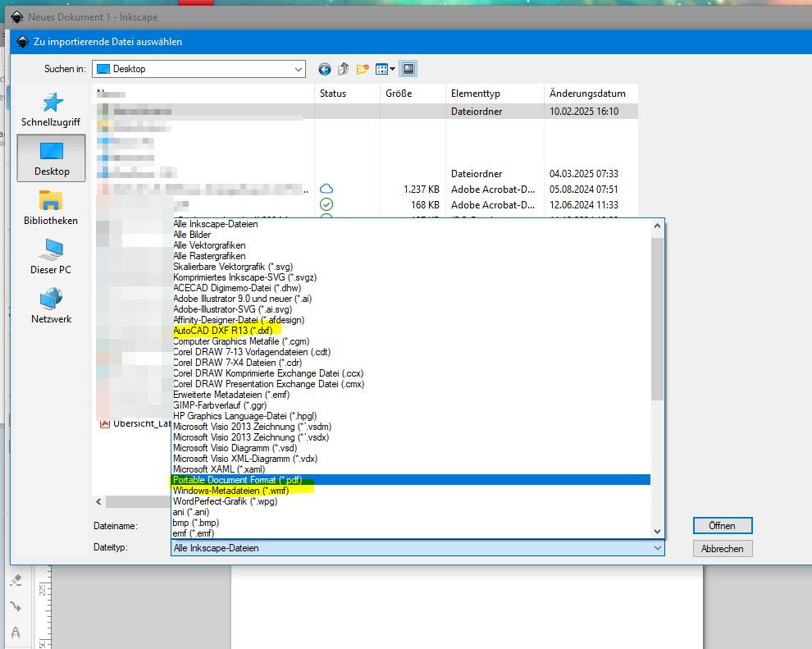Select 'Komprimiertes Inkscape-SVG (*.svgz)' file type
812x649 pixels.
[x=245, y=277]
